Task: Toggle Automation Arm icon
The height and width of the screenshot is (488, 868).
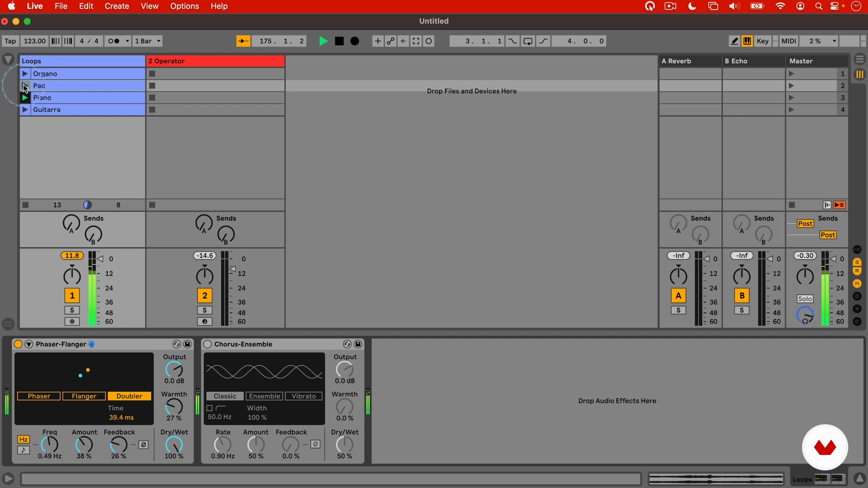Action: point(391,41)
